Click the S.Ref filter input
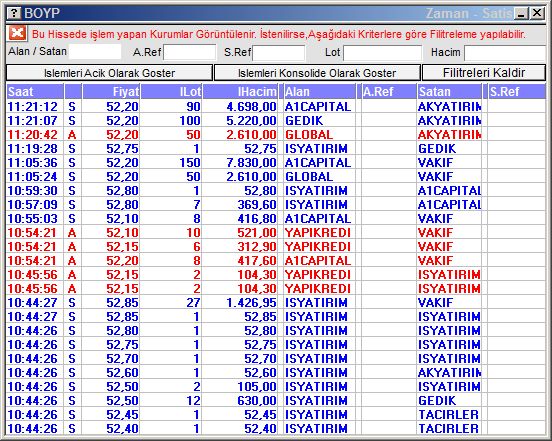552x441 pixels. click(278, 53)
